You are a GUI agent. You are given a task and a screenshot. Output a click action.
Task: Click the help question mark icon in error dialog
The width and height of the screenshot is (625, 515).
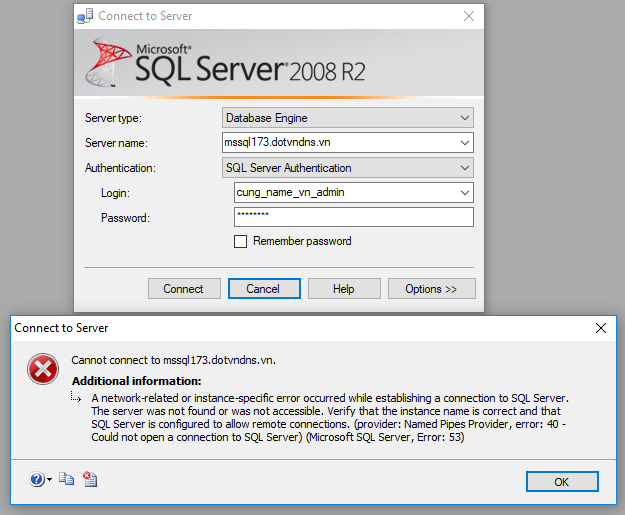coord(37,479)
